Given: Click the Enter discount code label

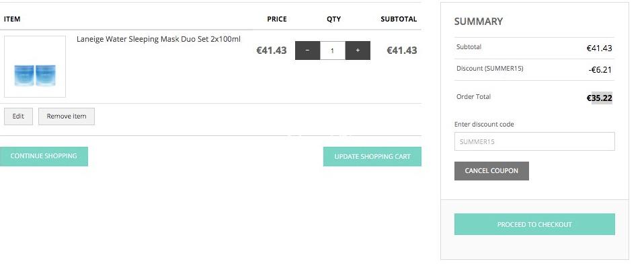Looking at the screenshot, I should point(484,125).
